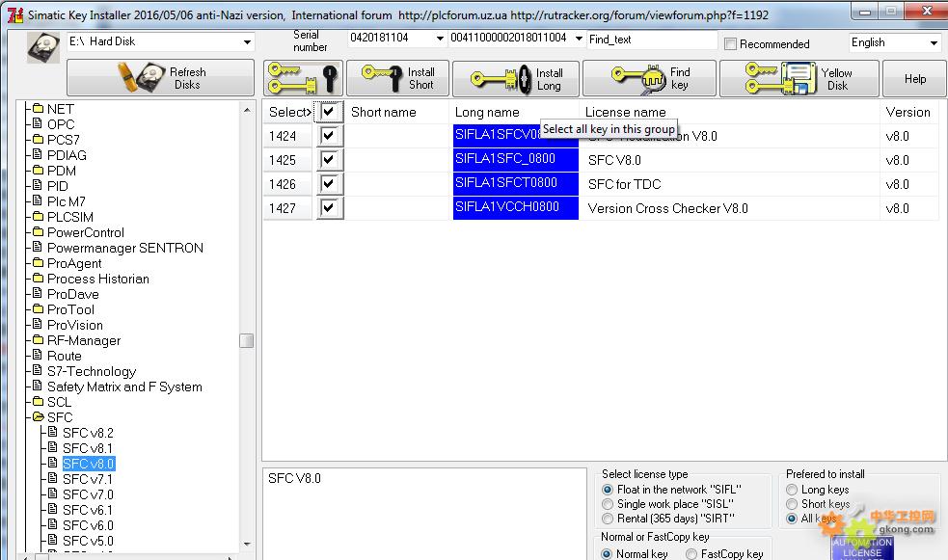Open the PDM folder
The height and width of the screenshot is (560, 948).
pyautogui.click(x=62, y=171)
